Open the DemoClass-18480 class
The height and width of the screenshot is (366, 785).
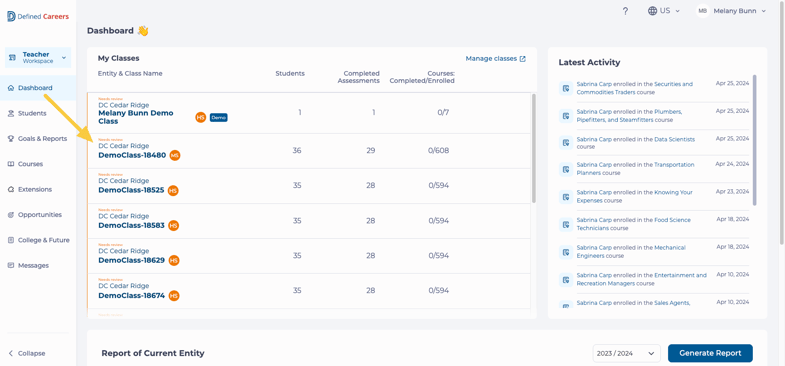[132, 155]
